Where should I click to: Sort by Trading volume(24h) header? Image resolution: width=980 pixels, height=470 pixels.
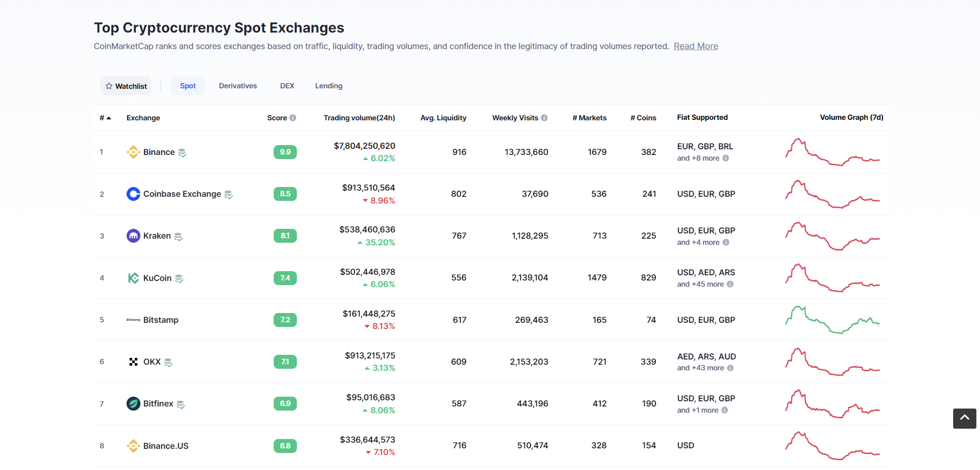tap(359, 118)
